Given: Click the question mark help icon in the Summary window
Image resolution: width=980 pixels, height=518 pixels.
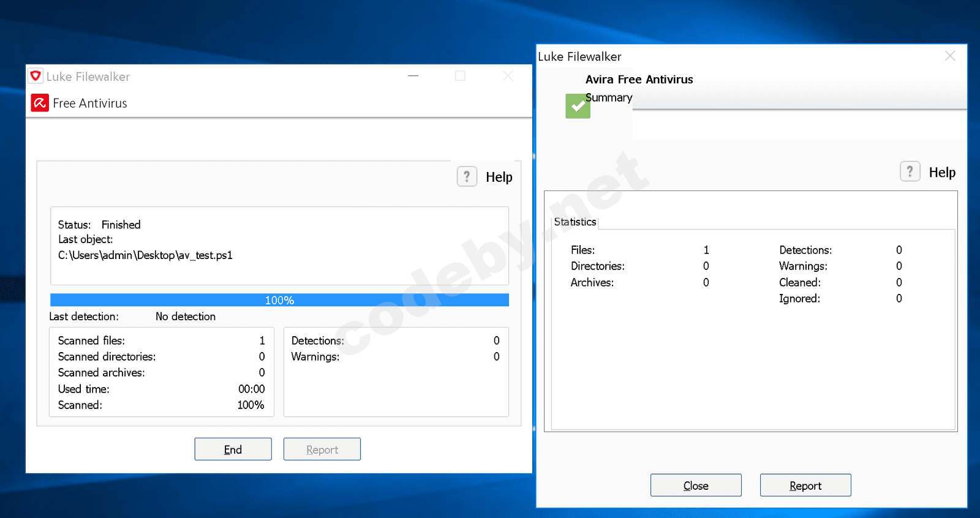Looking at the screenshot, I should click(910, 171).
